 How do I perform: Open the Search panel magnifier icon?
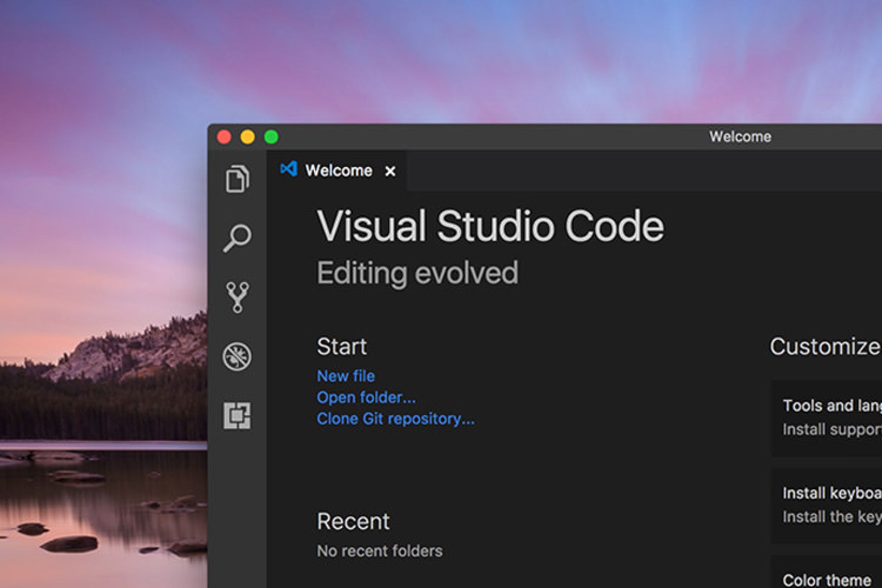pos(237,238)
